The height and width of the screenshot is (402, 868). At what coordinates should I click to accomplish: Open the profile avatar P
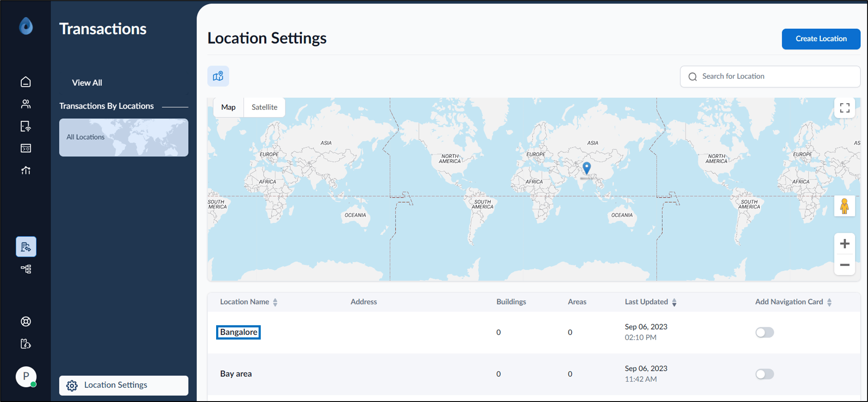[x=26, y=376]
